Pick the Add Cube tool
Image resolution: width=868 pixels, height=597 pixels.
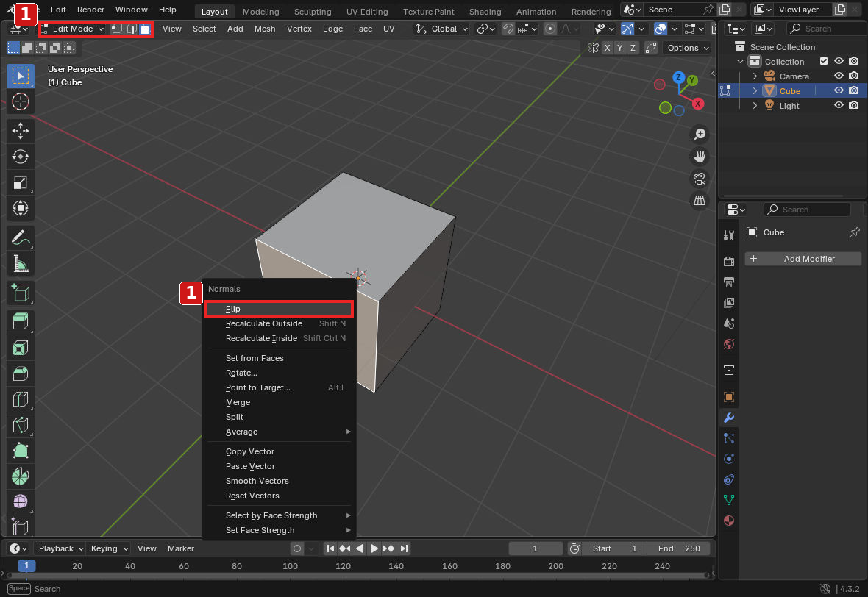21,293
